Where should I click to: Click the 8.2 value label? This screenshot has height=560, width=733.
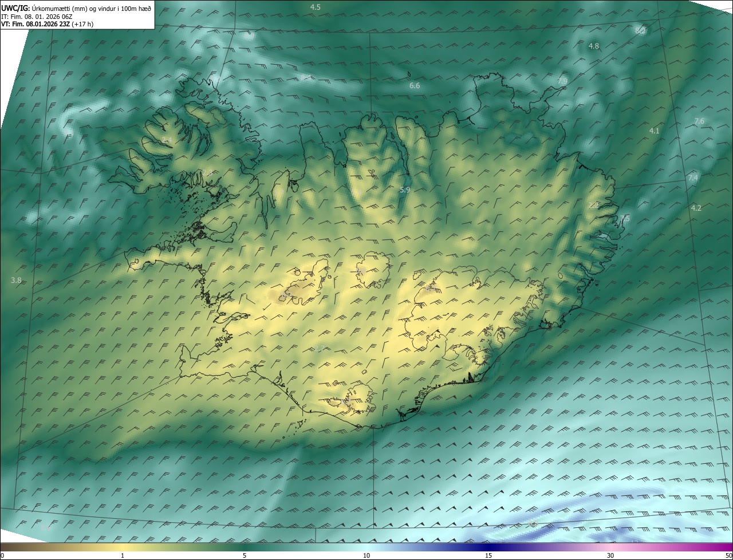click(x=641, y=30)
